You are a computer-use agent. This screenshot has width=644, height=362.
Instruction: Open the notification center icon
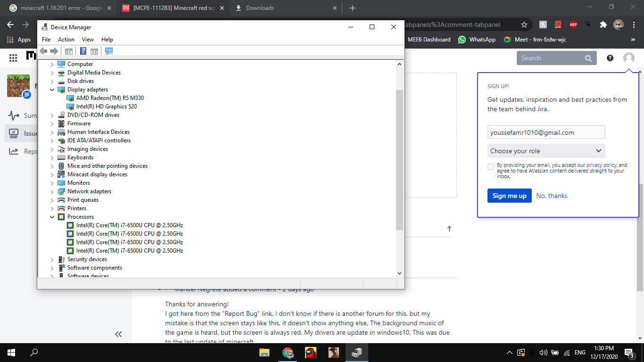630,353
